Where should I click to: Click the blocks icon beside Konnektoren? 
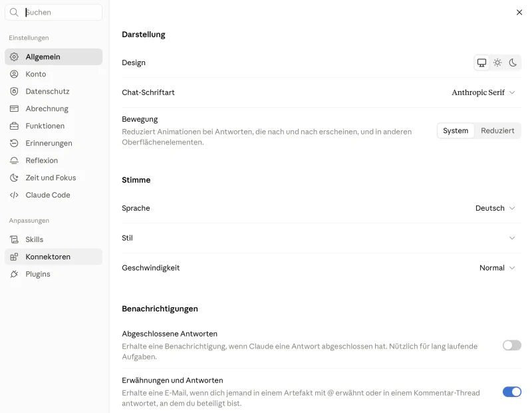[x=14, y=257]
